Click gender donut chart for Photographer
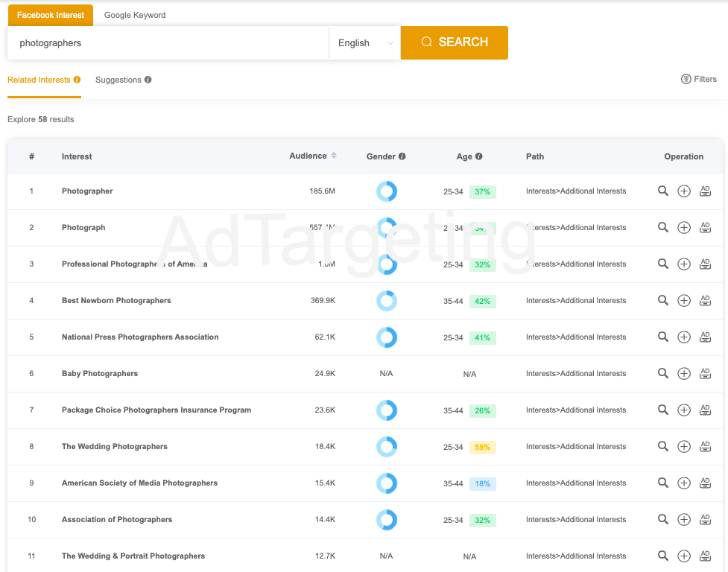 pyautogui.click(x=387, y=191)
